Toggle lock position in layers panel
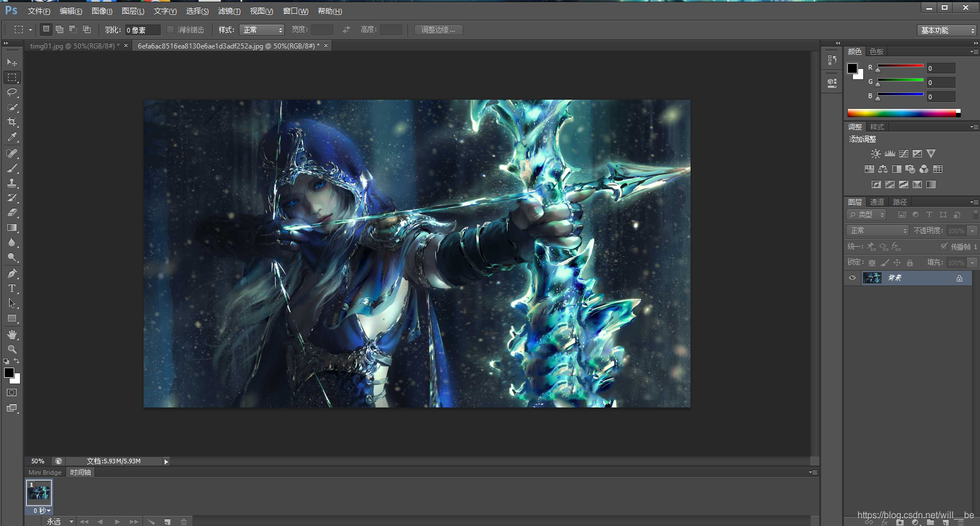 (897, 263)
